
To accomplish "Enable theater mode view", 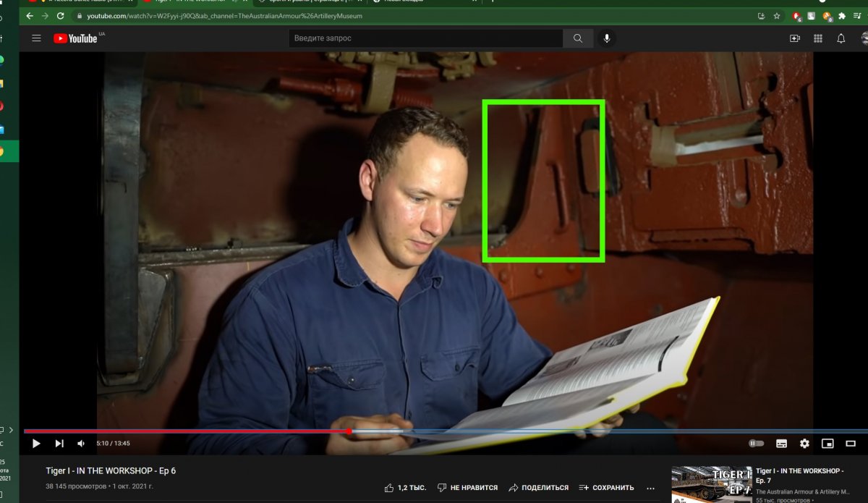I will coord(851,444).
